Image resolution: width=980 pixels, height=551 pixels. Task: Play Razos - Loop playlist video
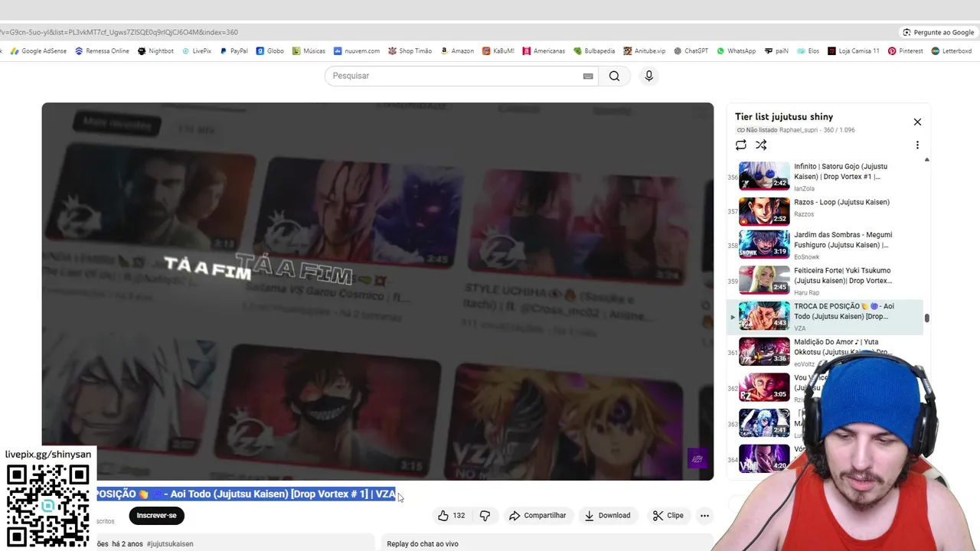click(825, 210)
